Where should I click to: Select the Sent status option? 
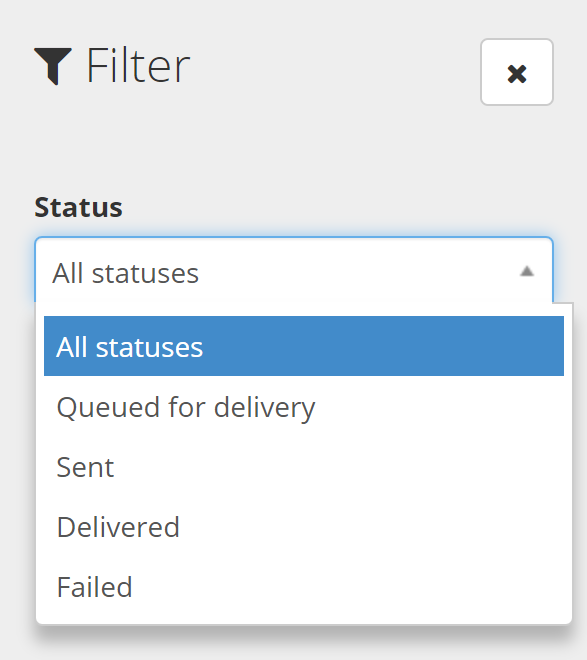point(304,466)
